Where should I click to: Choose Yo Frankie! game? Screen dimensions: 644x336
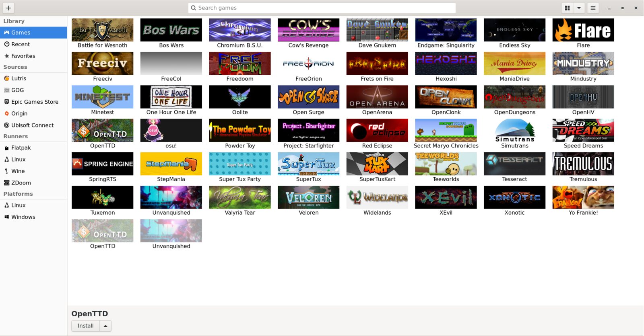click(x=583, y=200)
